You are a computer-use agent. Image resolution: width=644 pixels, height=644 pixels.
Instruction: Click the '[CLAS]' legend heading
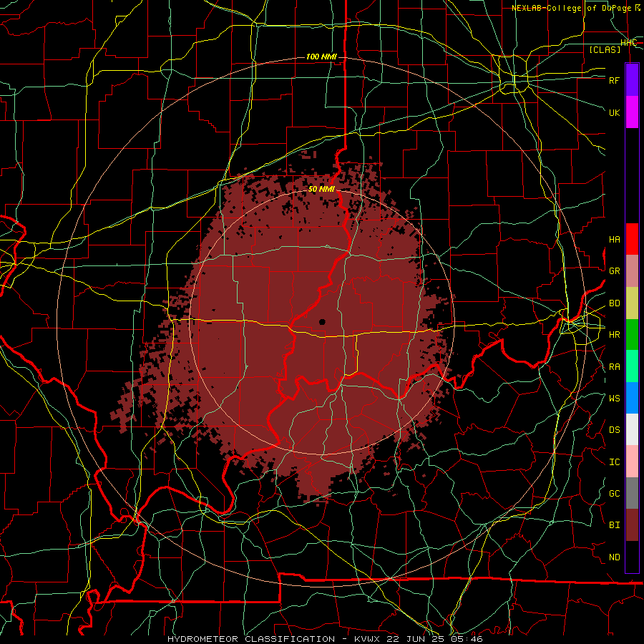[605, 49]
